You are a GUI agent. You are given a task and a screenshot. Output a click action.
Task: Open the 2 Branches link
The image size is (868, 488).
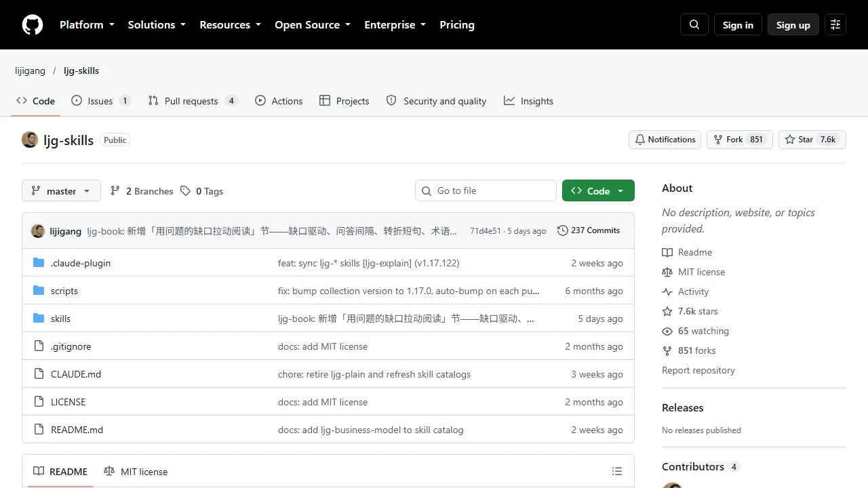(142, 191)
